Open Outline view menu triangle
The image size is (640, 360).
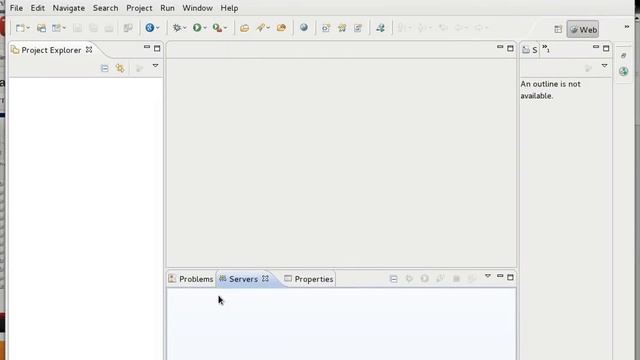coord(604,66)
